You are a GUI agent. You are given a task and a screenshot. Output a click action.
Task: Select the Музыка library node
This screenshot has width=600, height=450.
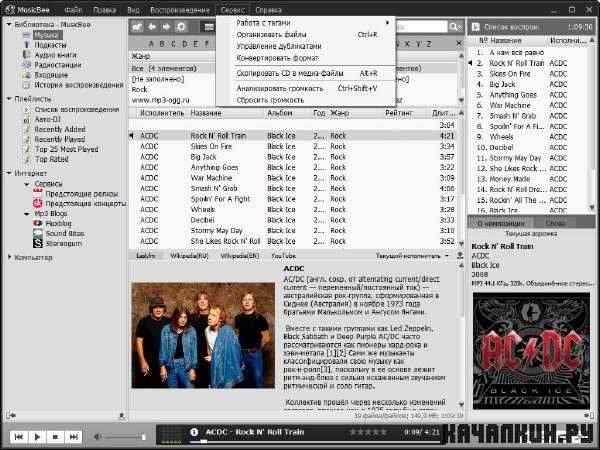47,35
